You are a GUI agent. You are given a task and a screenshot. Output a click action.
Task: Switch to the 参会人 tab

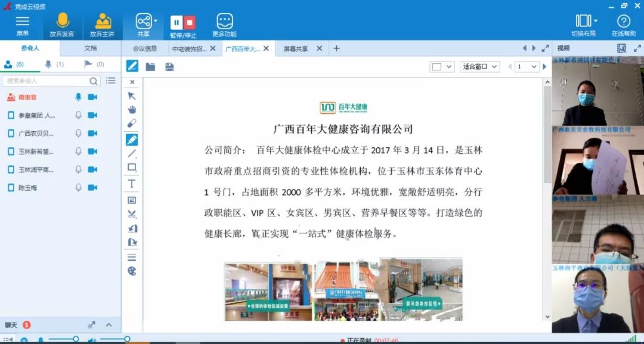[x=30, y=48]
